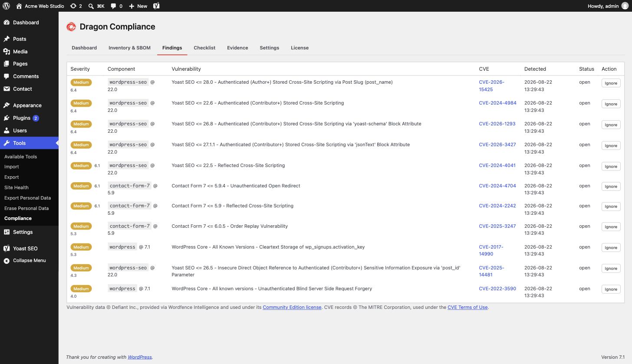This screenshot has height=364, width=632.
Task: Click the Severity column header
Action: (x=80, y=69)
